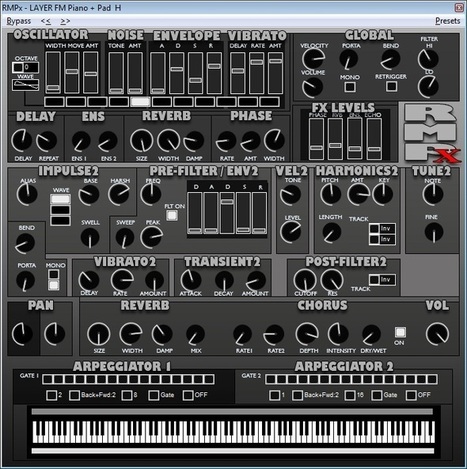
Task: Click the Delay knob in Delay section
Action: point(22,140)
